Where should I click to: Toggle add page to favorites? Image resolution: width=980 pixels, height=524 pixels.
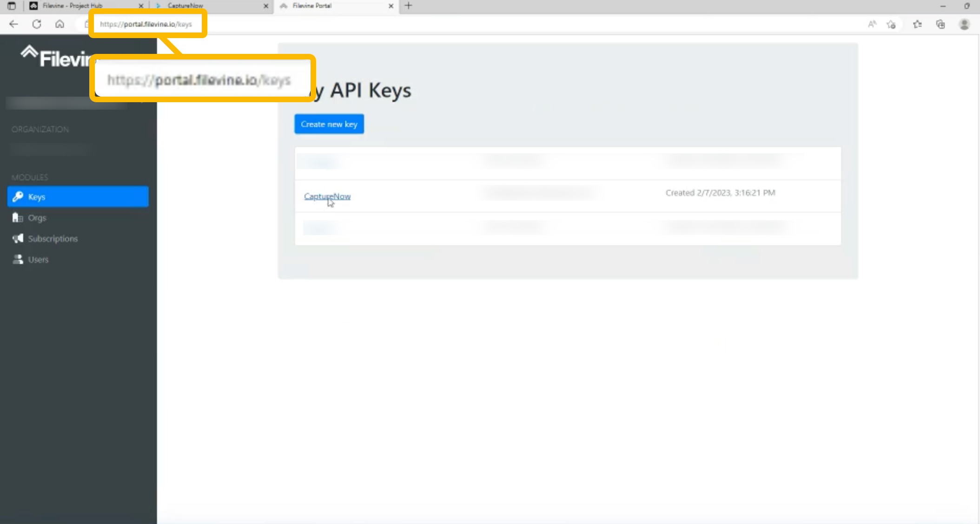892,24
